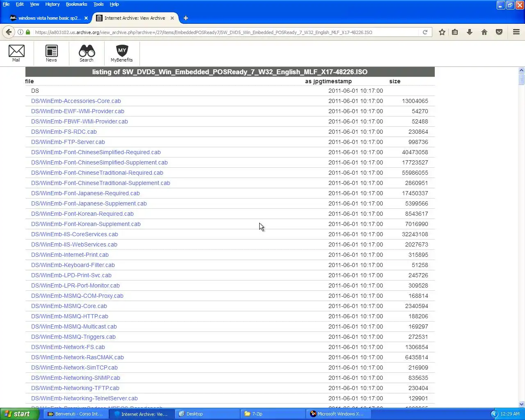Open a new tab with the plus icon
The width and height of the screenshot is (525, 420).
tap(185, 18)
